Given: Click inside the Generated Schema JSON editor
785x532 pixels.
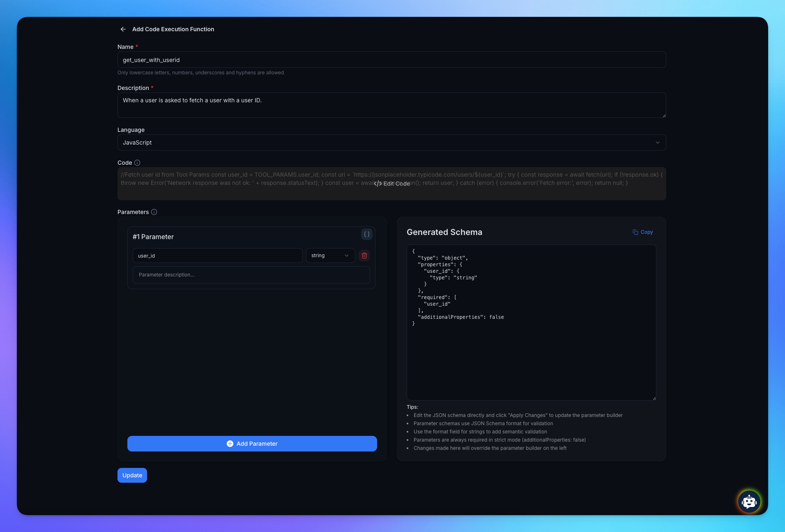Looking at the screenshot, I should pyautogui.click(x=531, y=353).
